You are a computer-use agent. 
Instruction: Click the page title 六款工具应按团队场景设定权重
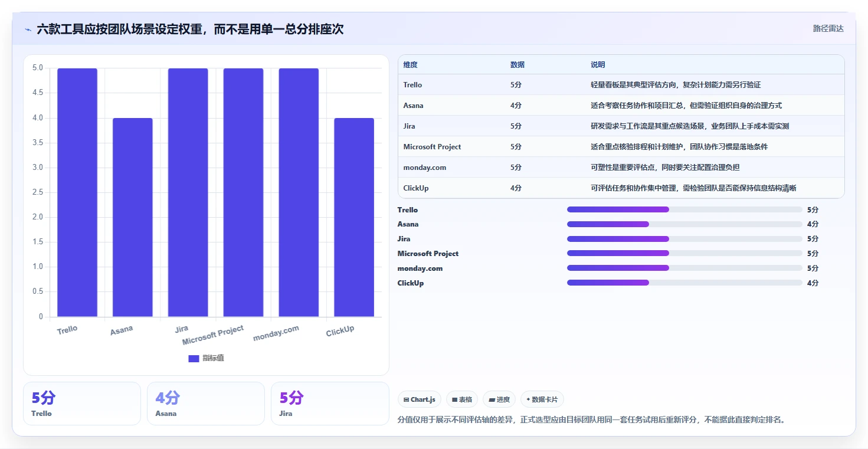(190, 29)
